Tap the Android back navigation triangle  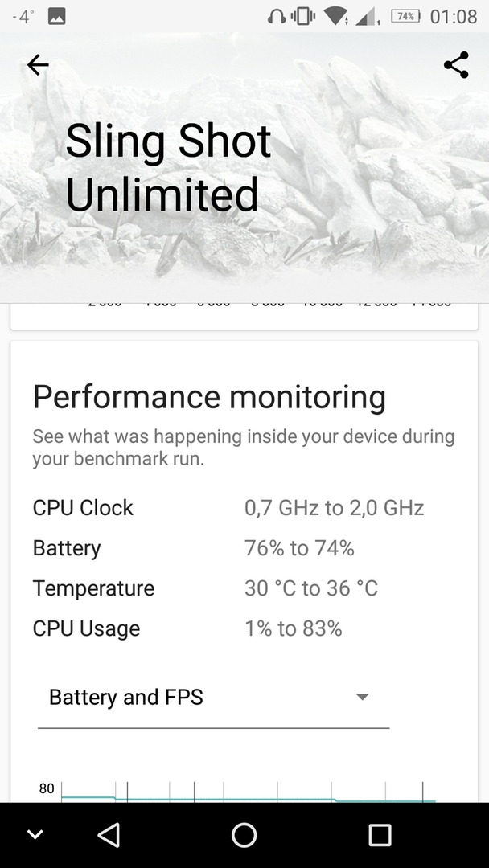coord(109,835)
